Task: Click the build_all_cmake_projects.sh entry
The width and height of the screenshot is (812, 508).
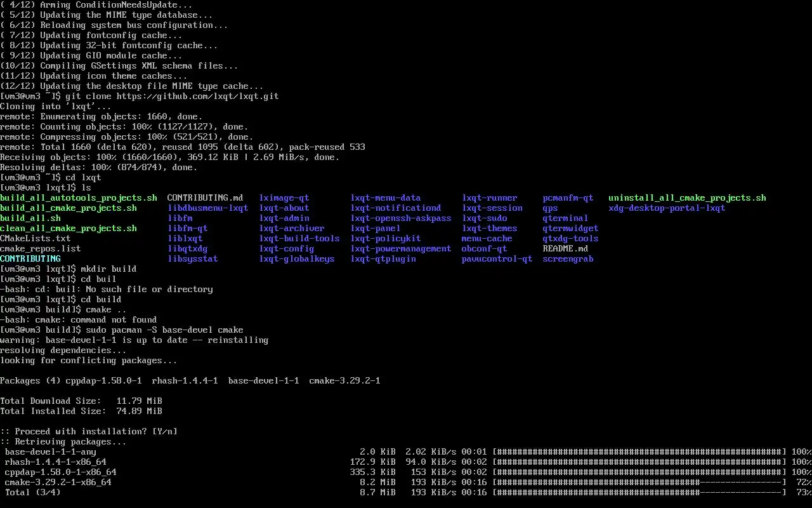Action: (69, 208)
